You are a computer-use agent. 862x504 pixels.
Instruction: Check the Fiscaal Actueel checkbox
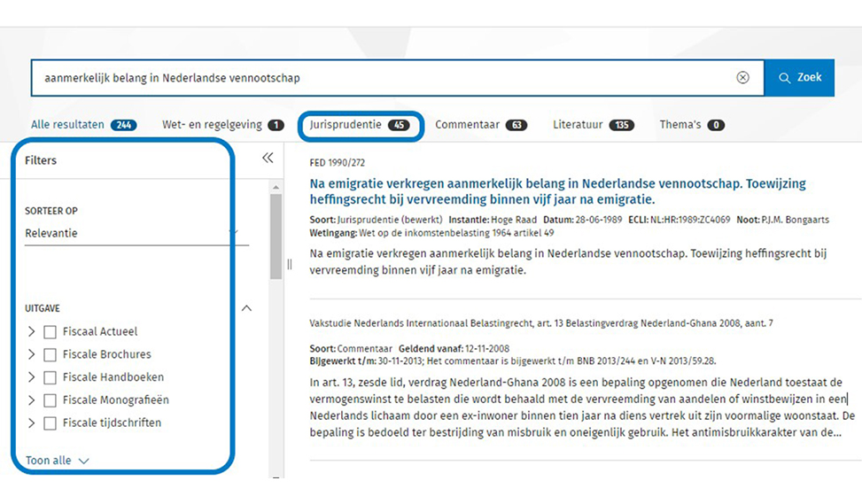(50, 332)
